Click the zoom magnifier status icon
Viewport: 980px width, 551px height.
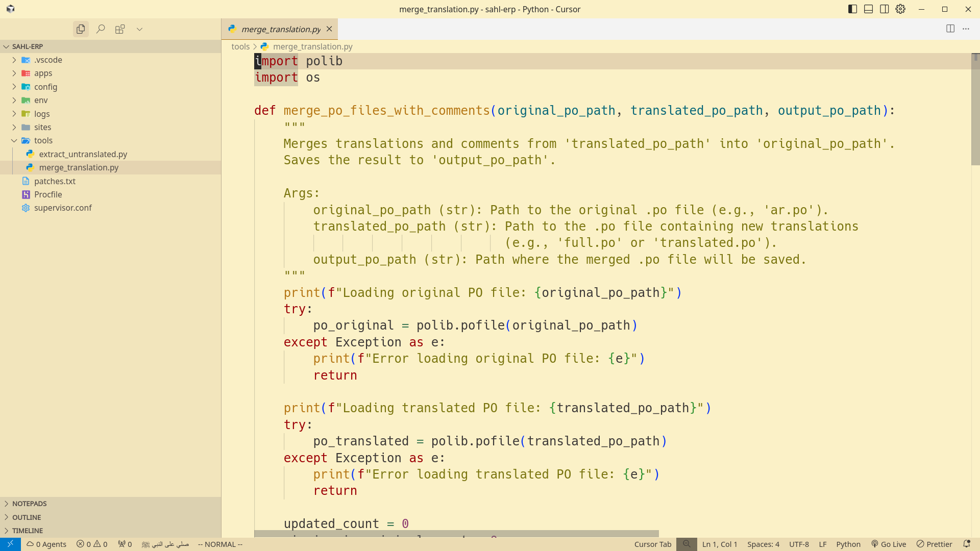(x=687, y=544)
